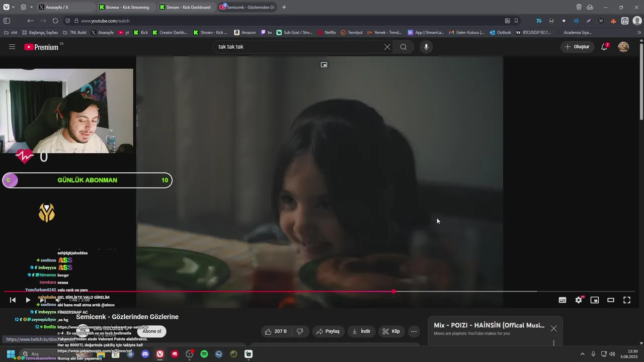Open Discord from the taskbar

point(145,354)
